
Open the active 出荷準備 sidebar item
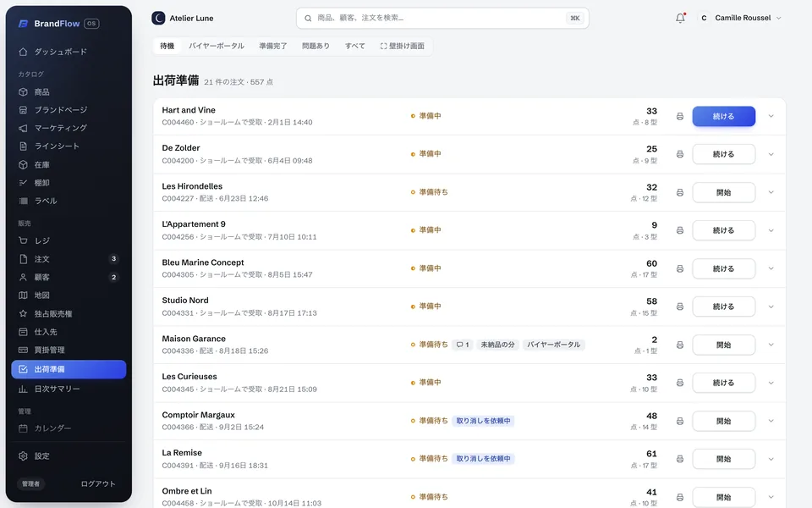[x=69, y=370]
